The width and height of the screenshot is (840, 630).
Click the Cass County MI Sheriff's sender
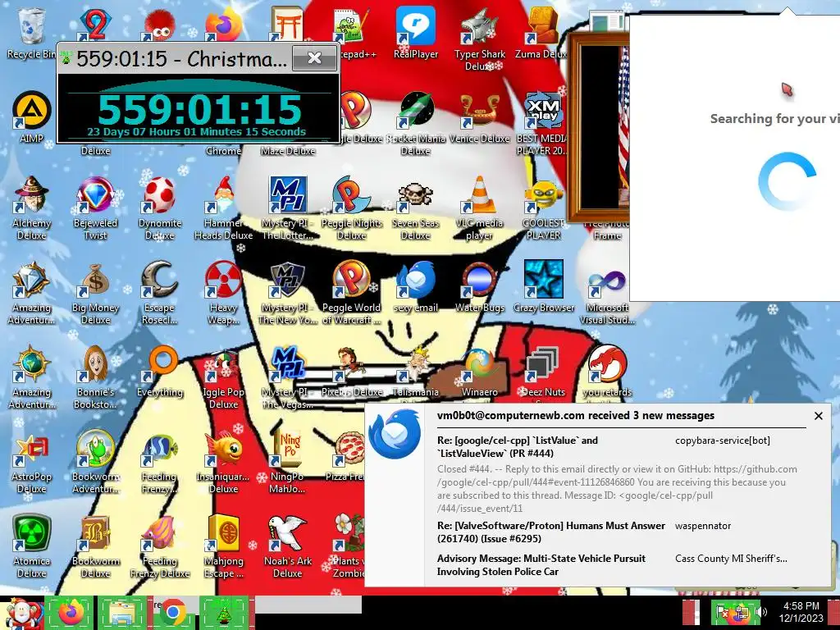731,558
